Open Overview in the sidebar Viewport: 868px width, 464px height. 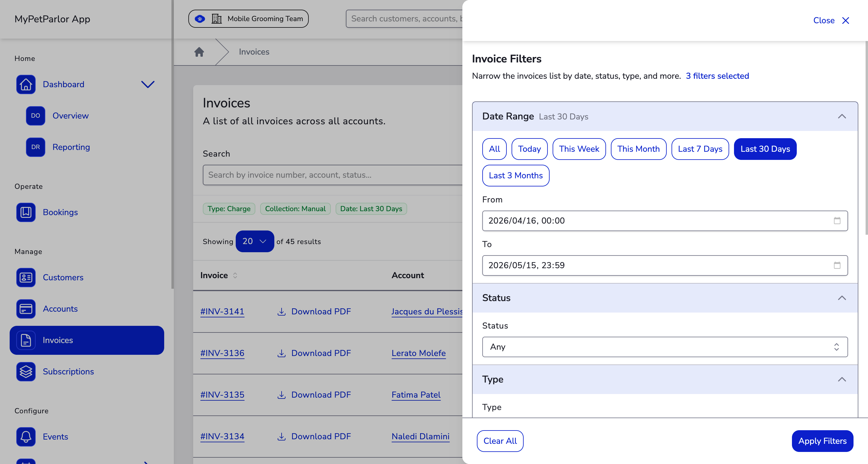point(70,116)
